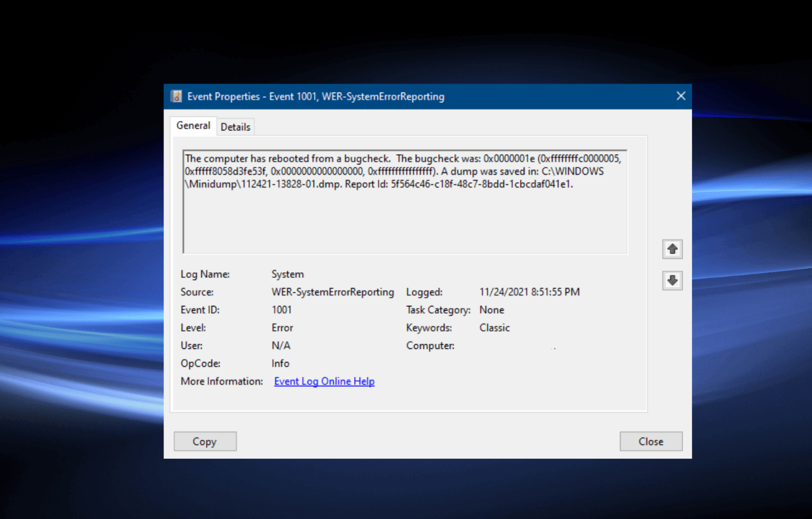Click the Keywords label

429,328
